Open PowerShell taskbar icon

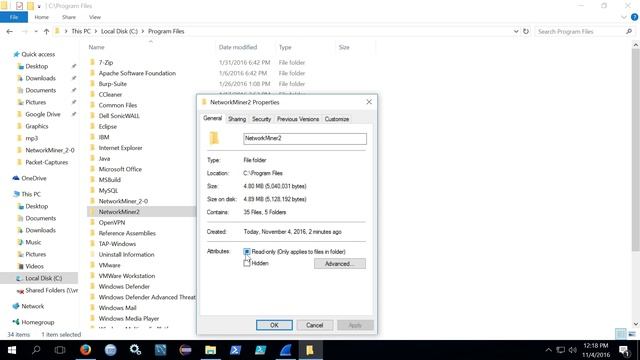pyautogui.click(x=236, y=350)
